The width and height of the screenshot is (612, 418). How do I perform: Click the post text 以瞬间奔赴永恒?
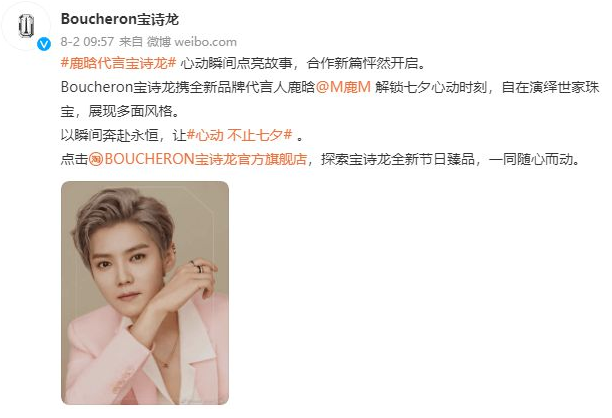pyautogui.click(x=110, y=135)
